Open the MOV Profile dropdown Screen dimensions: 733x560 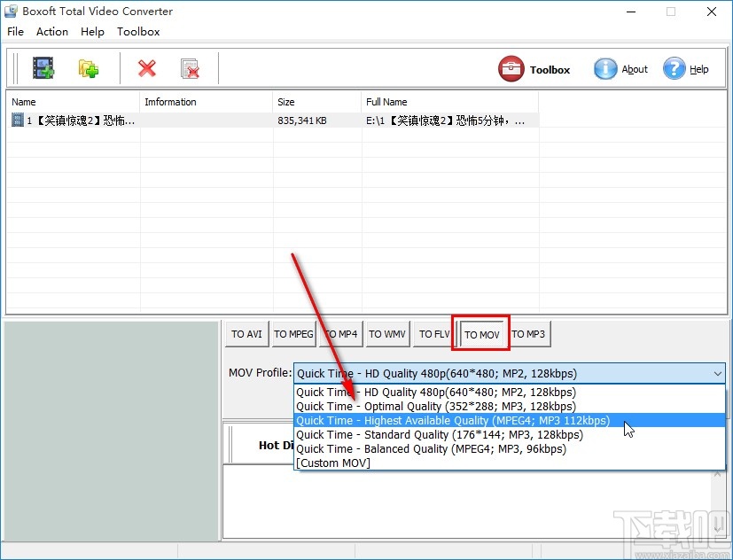coord(716,373)
